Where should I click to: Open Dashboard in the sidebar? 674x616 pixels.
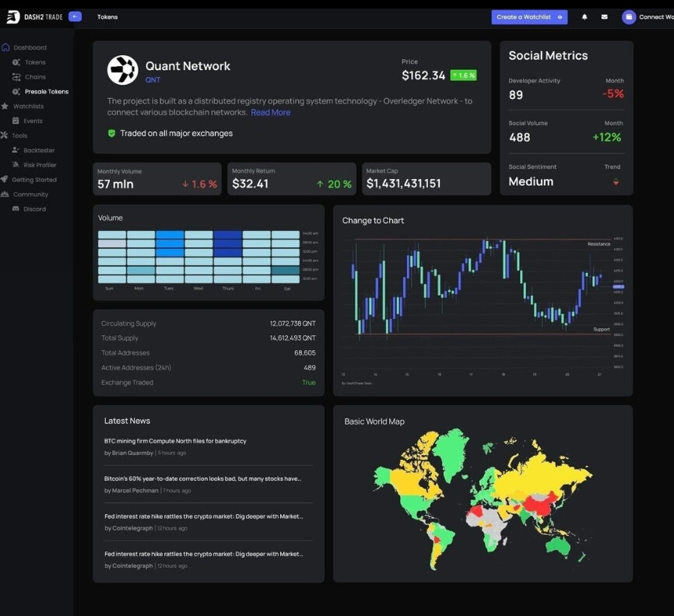coord(30,47)
